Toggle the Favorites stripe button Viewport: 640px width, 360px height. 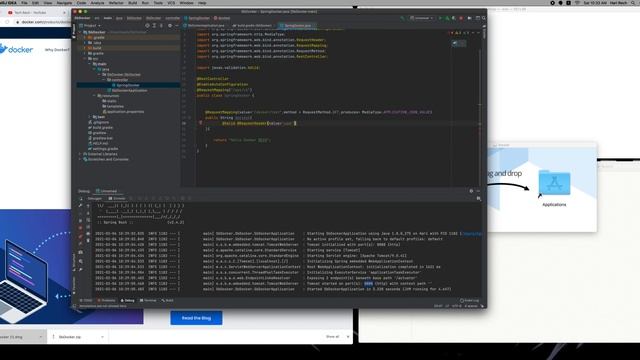pos(74,284)
